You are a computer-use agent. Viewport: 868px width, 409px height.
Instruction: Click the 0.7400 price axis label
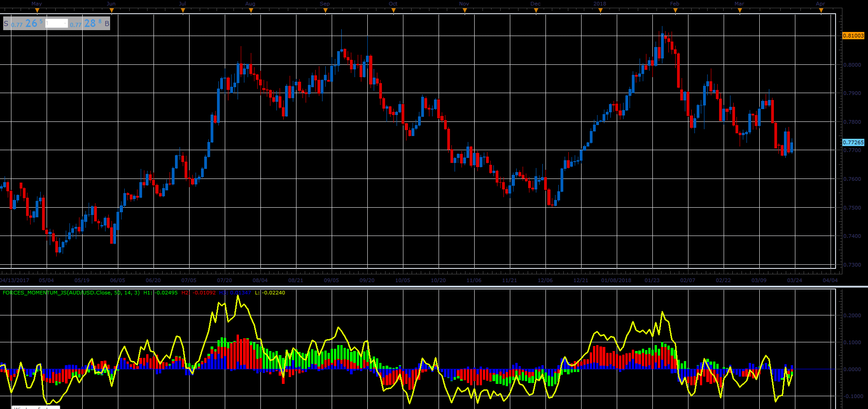point(852,236)
